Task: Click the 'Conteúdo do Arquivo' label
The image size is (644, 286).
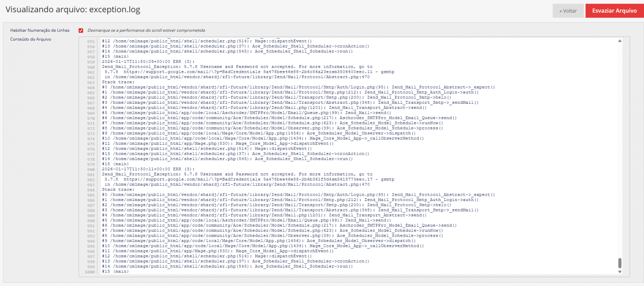Action: click(x=31, y=39)
